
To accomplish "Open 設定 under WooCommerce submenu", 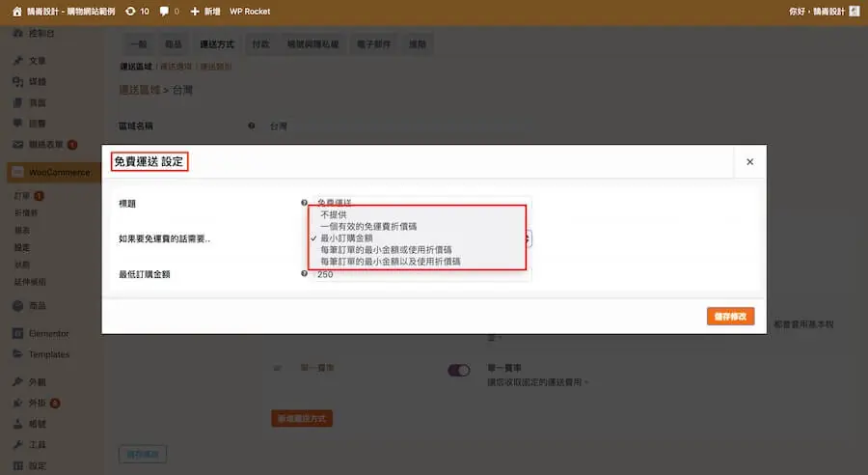I will [x=22, y=247].
